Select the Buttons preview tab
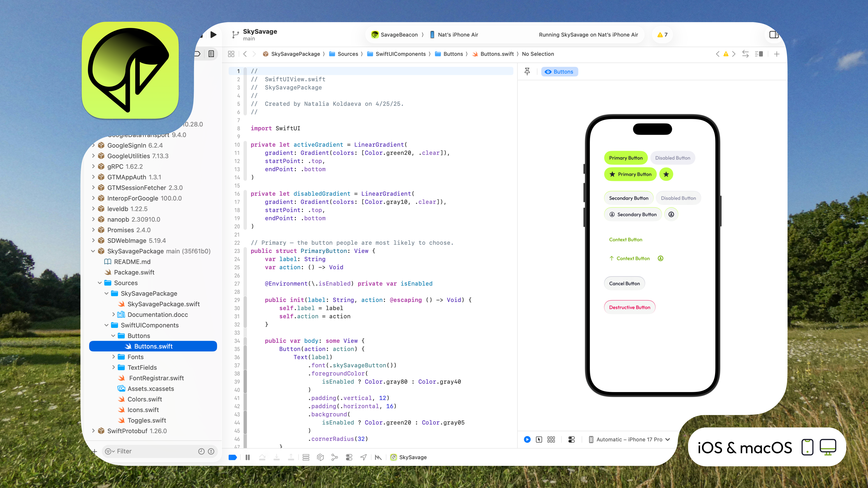The width and height of the screenshot is (868, 488). (x=559, y=72)
